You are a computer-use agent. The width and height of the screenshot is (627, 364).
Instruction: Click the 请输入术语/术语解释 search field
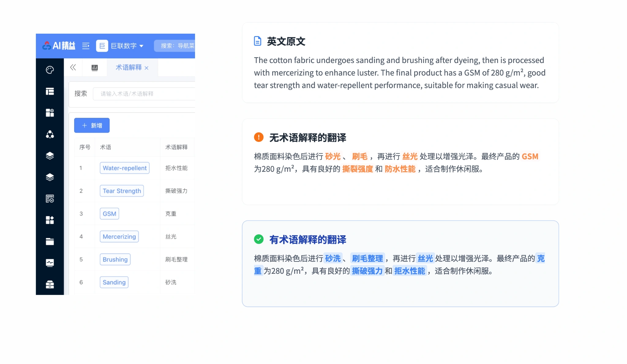click(x=144, y=94)
